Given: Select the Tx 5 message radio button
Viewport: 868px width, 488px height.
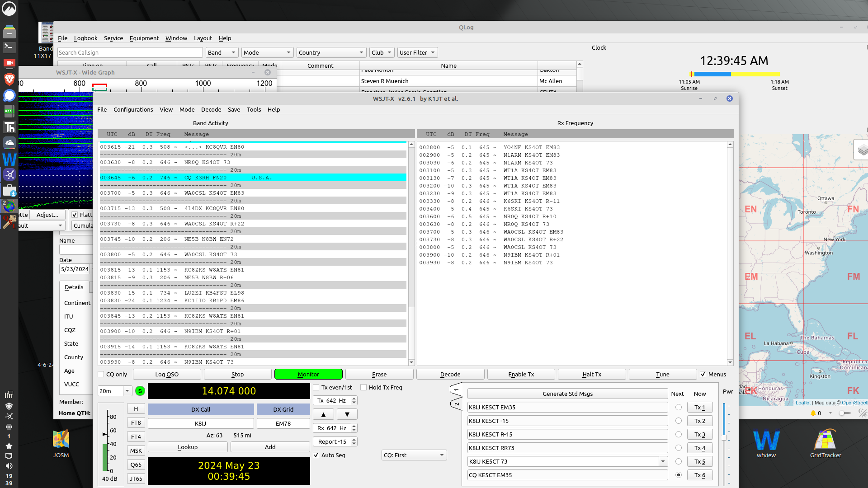Looking at the screenshot, I should pos(678,461).
